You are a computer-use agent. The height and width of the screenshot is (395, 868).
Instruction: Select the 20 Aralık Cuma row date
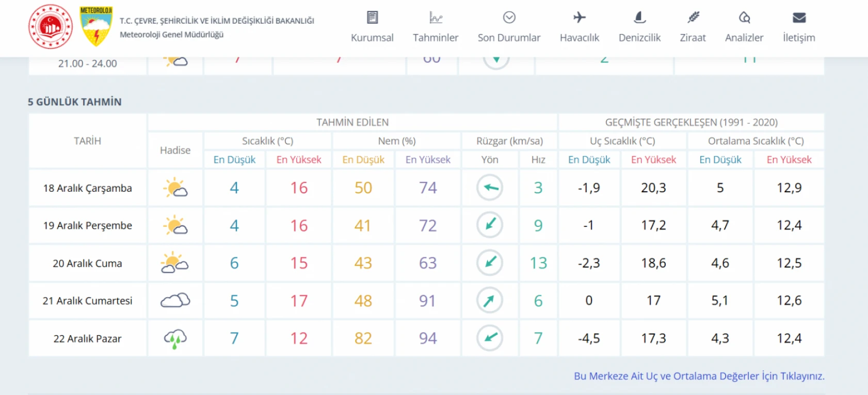[87, 264]
